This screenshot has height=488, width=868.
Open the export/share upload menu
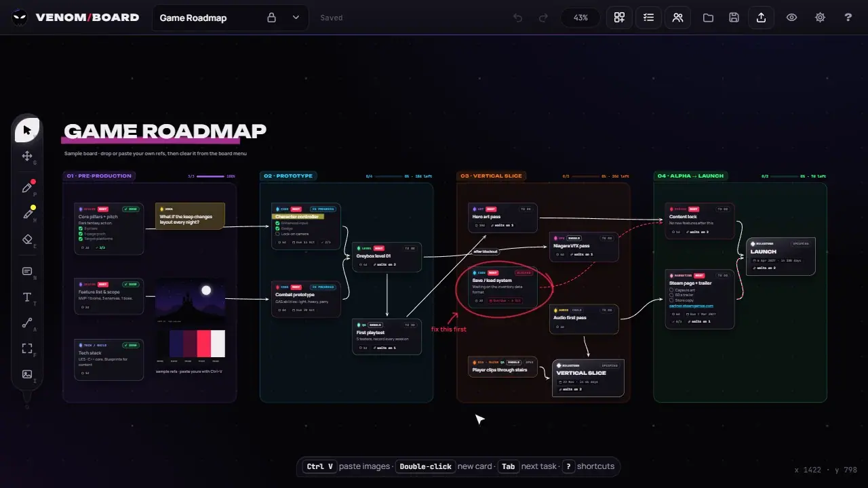click(762, 18)
